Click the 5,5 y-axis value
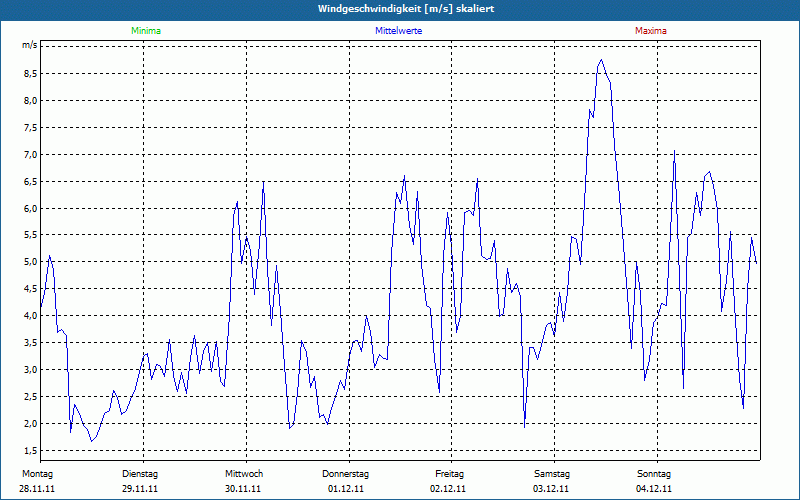This screenshot has height=500, width=800. 31,235
